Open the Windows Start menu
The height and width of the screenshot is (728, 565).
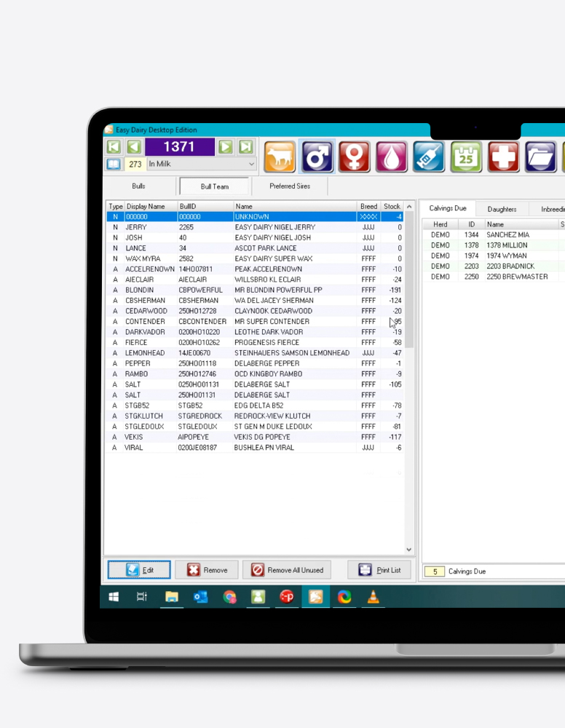coord(114,597)
